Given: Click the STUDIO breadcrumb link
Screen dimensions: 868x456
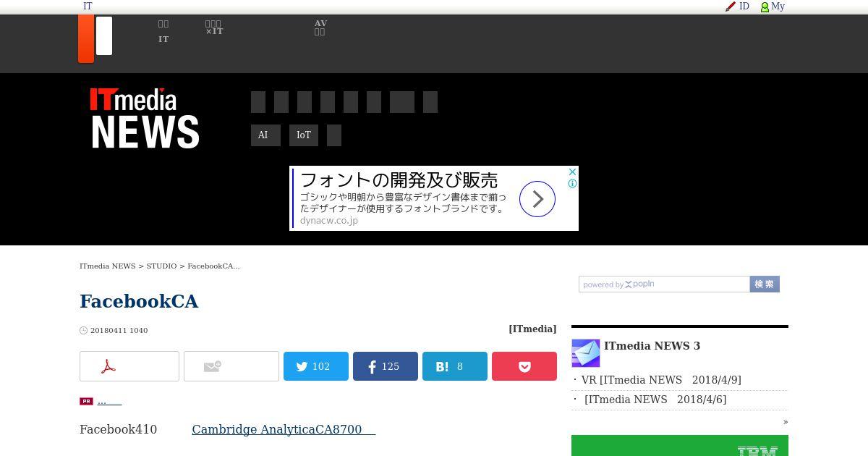Looking at the screenshot, I should (x=161, y=266).
